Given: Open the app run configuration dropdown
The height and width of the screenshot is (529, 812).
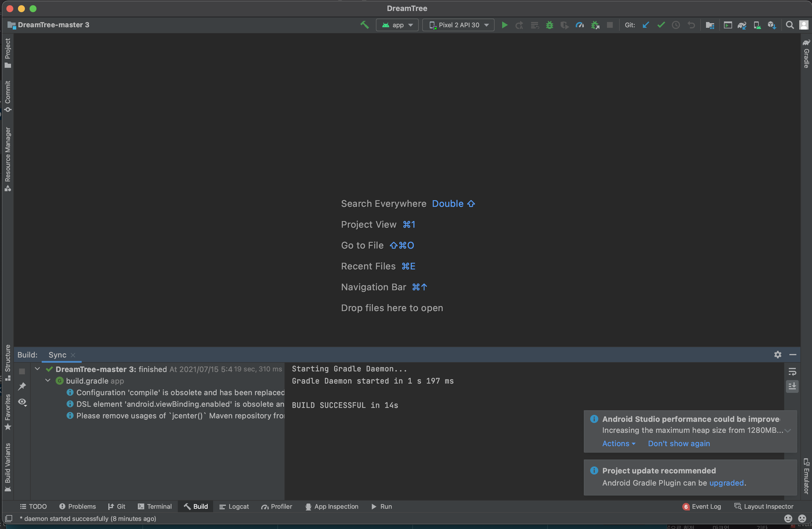Looking at the screenshot, I should click(397, 25).
